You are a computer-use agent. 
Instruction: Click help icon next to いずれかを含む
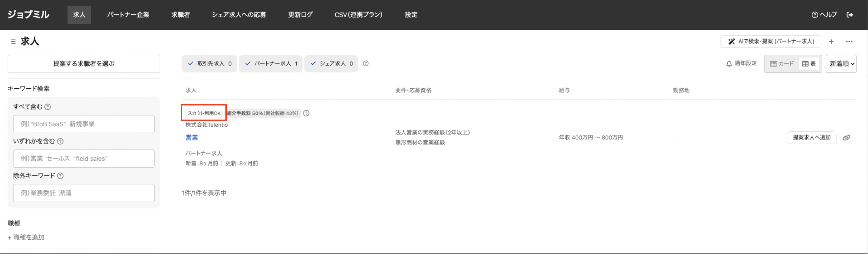click(x=60, y=141)
